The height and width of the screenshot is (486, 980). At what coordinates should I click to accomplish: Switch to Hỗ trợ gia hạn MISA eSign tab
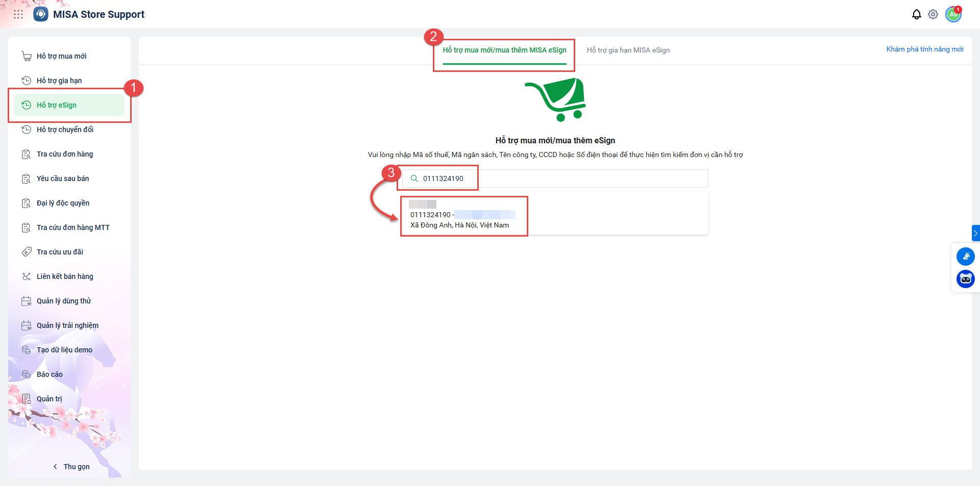pyautogui.click(x=628, y=50)
